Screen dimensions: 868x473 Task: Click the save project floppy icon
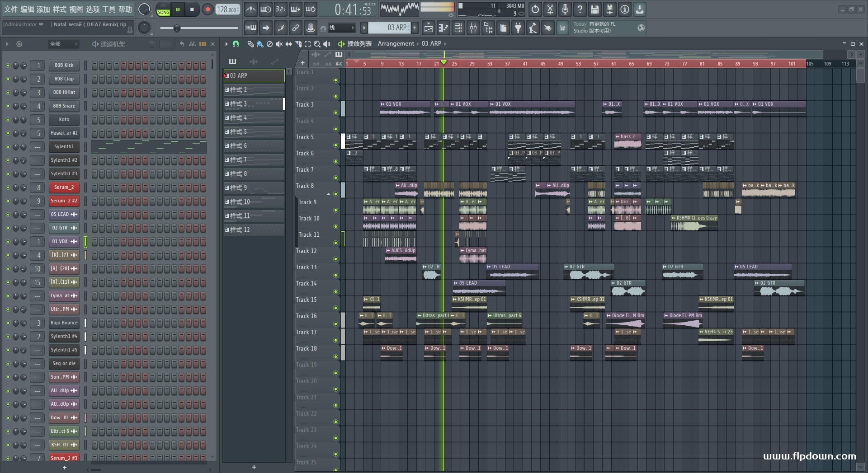(594, 9)
